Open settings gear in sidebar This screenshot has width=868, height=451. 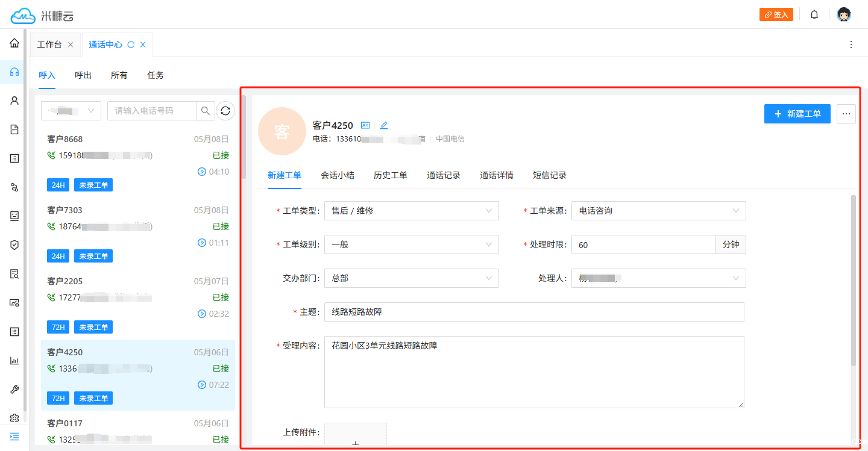[x=14, y=418]
